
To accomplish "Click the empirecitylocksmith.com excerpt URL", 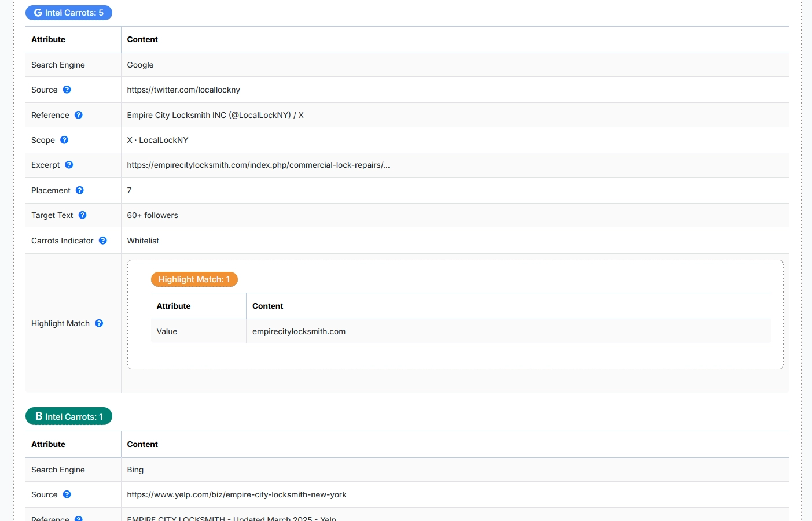I will [258, 165].
